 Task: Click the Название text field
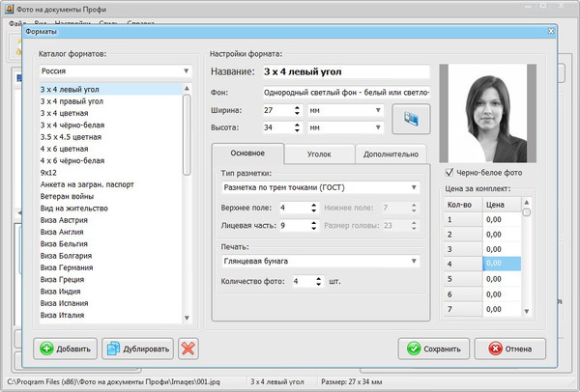tap(345, 71)
